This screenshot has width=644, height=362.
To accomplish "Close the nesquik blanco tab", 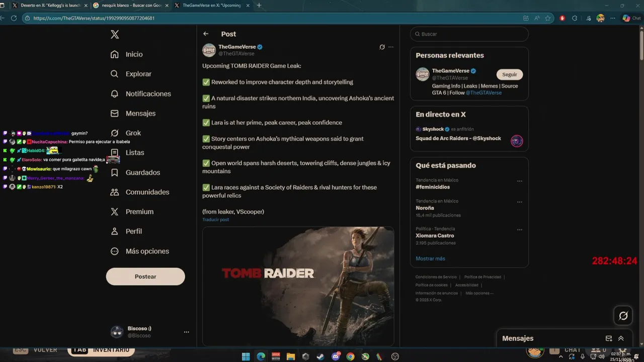I will click(167, 6).
